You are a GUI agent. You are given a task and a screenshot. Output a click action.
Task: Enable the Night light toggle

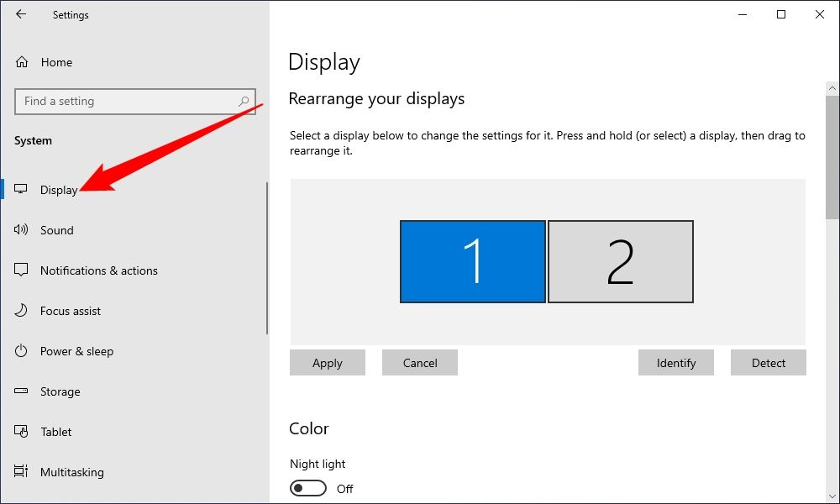point(307,487)
